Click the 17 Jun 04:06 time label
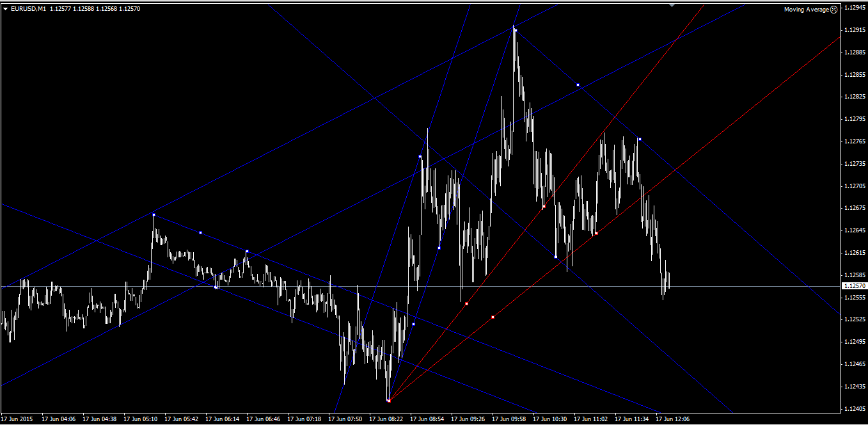 (x=59, y=419)
